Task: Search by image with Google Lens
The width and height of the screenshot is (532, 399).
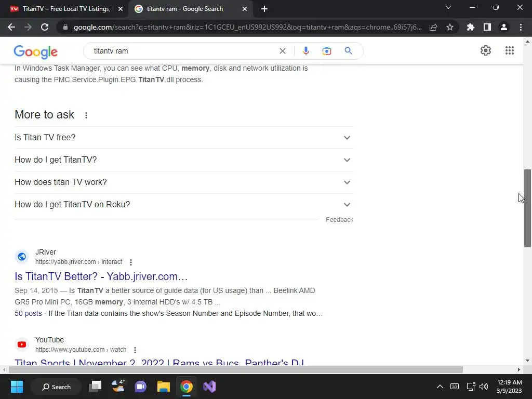Action: point(327,51)
